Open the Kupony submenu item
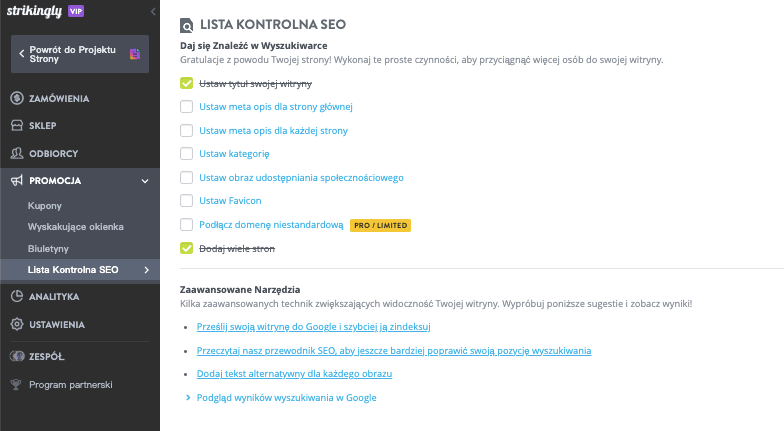The image size is (784, 431). coord(44,206)
